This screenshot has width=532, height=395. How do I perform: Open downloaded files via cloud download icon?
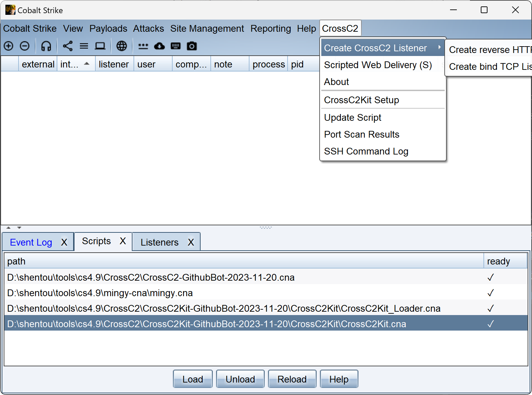click(159, 46)
